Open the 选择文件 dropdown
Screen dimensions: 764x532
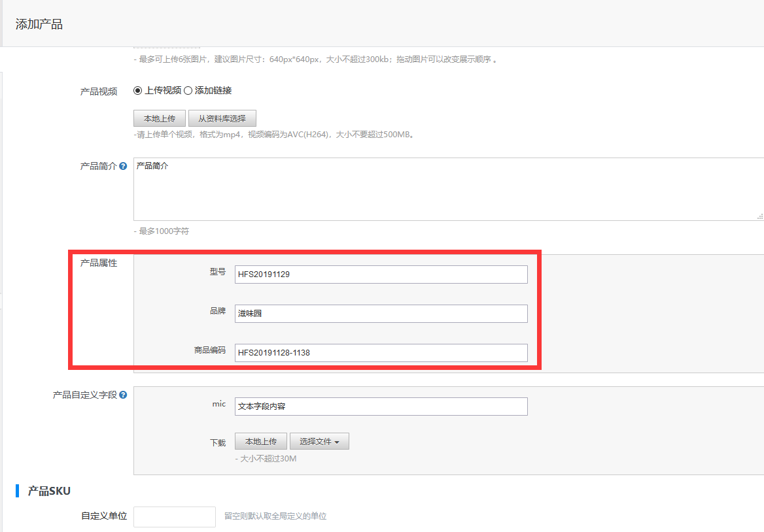tap(319, 441)
